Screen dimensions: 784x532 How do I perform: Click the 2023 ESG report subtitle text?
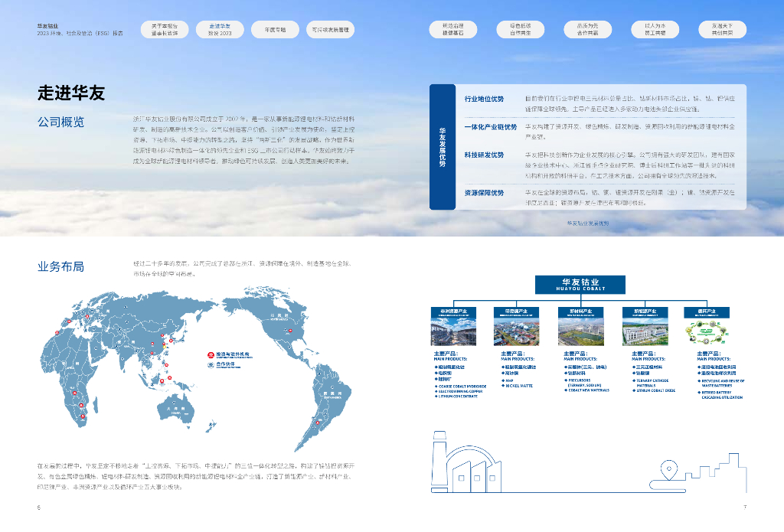80,34
